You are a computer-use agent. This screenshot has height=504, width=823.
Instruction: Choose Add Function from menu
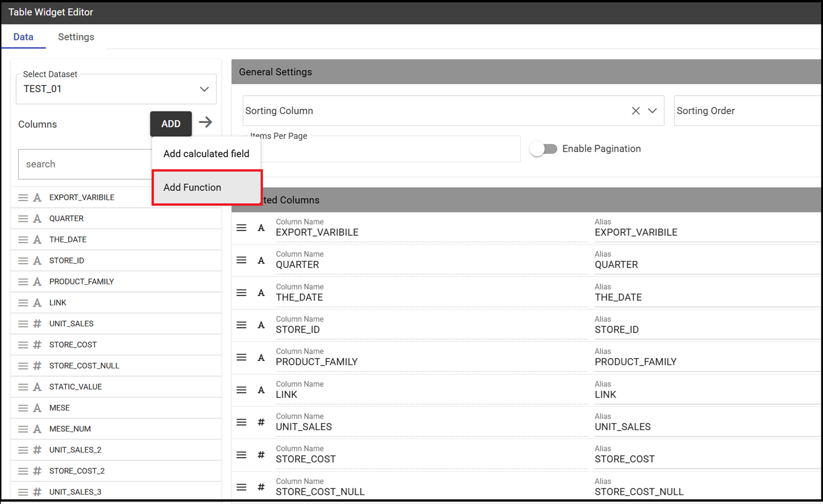207,187
